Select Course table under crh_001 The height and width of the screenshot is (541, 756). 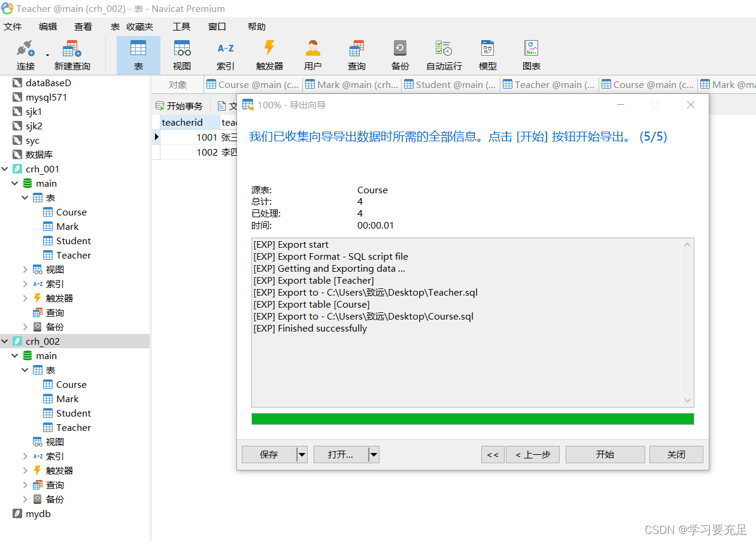click(x=71, y=212)
